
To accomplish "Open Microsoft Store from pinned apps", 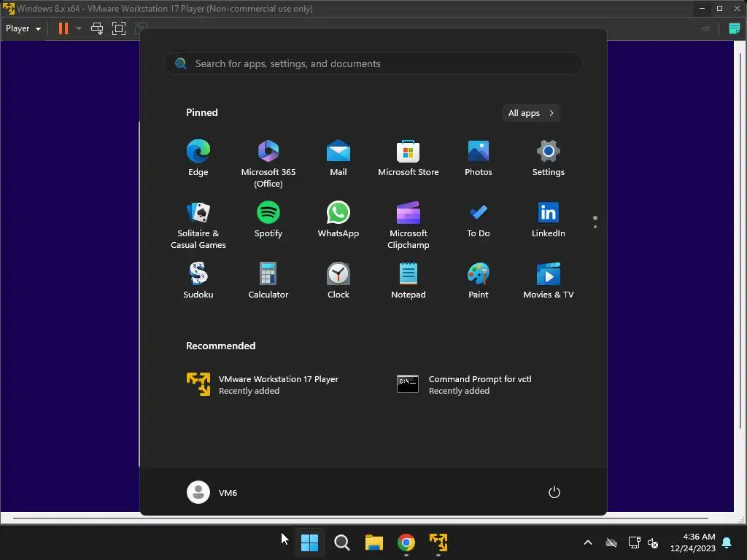I will click(409, 157).
